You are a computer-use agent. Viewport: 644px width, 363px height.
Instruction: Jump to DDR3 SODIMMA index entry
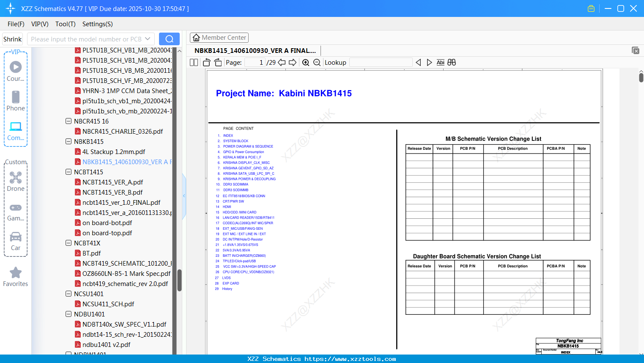236,184
